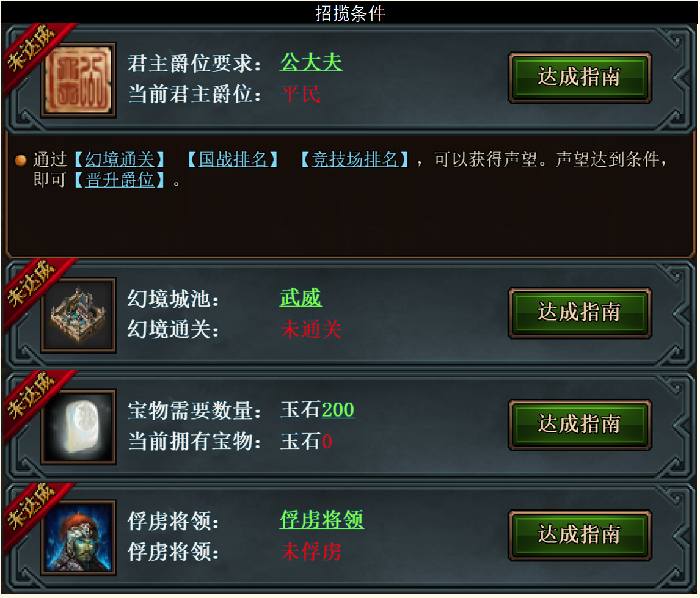
Task: Click the green 200 jade quantity link
Action: point(338,410)
